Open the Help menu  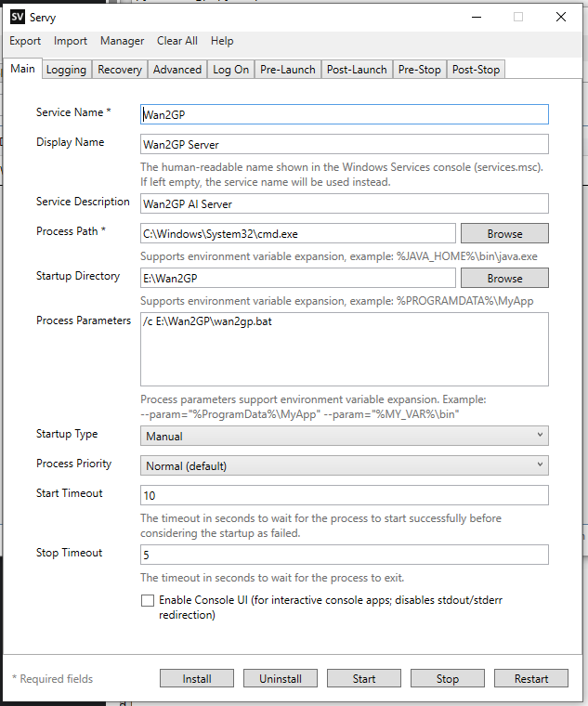(222, 41)
